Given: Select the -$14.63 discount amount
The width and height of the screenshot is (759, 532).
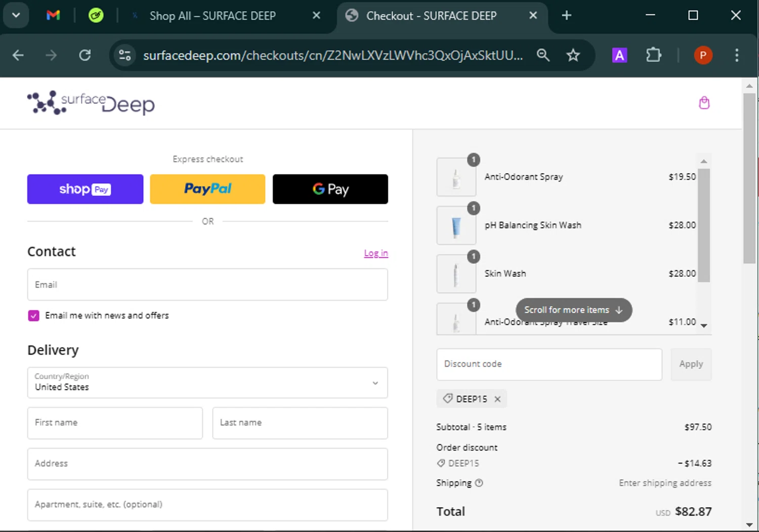Looking at the screenshot, I should pyautogui.click(x=695, y=463).
